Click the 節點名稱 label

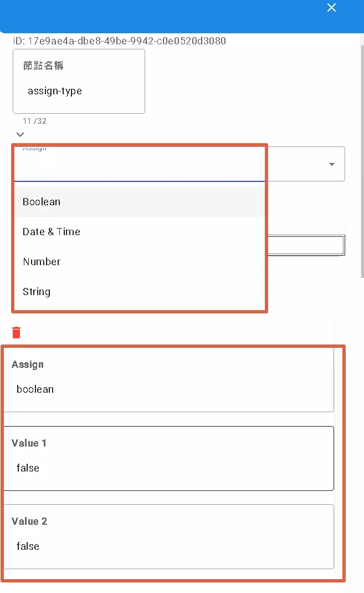point(43,65)
